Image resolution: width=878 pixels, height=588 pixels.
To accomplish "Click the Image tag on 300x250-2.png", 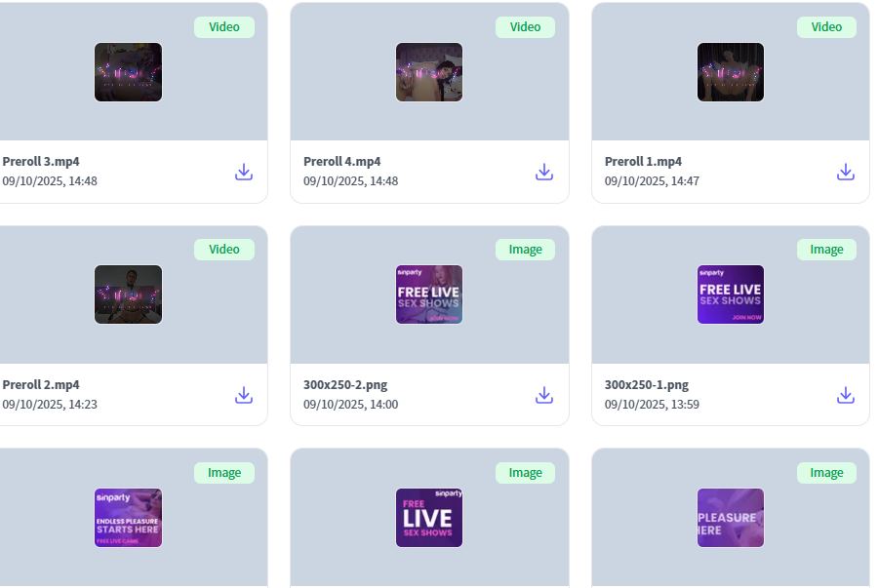I will pyautogui.click(x=525, y=250).
